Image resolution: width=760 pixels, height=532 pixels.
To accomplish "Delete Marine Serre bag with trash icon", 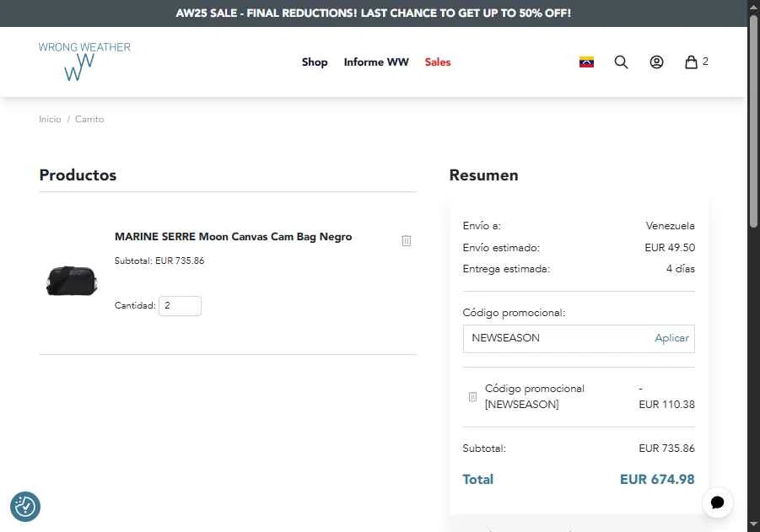I will (x=407, y=240).
